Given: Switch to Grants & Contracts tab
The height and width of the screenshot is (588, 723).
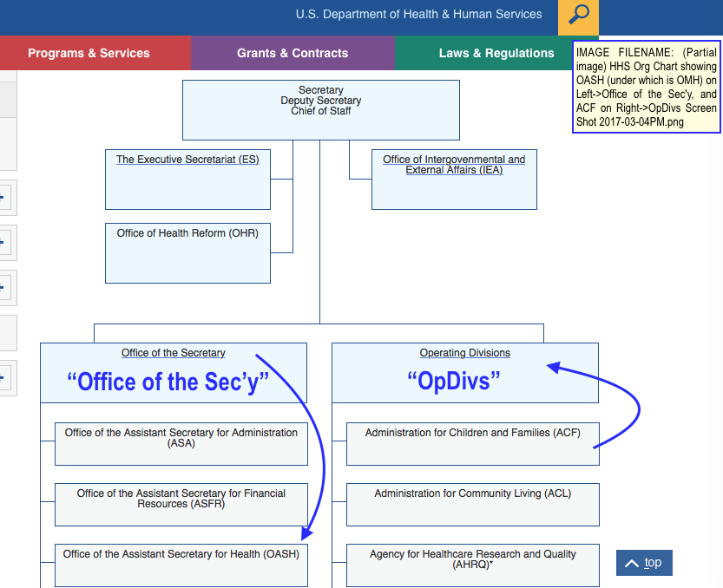Looking at the screenshot, I should 292,53.
